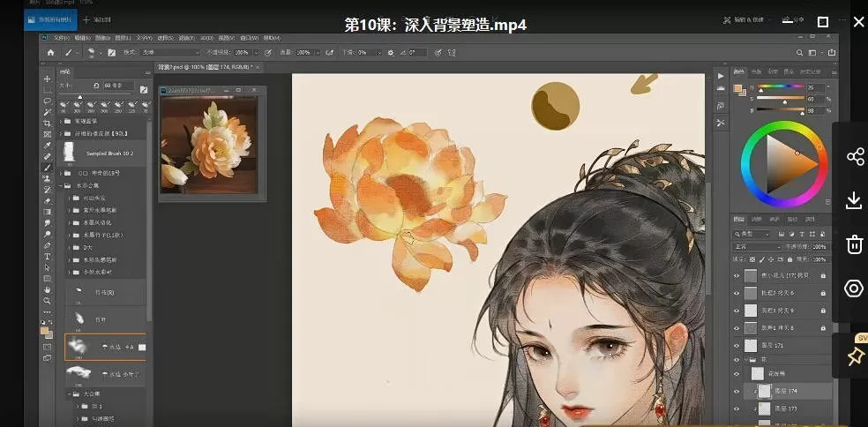Select the Gradient tool
The image size is (868, 427).
[47, 212]
